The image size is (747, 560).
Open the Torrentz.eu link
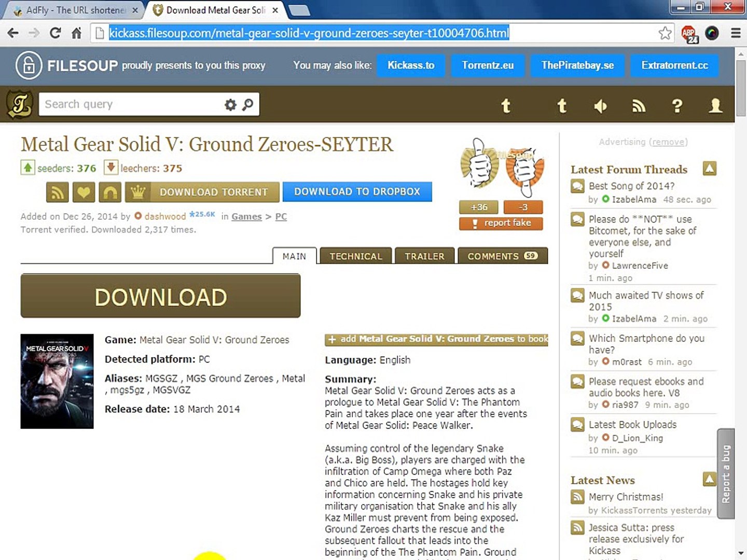tap(488, 65)
